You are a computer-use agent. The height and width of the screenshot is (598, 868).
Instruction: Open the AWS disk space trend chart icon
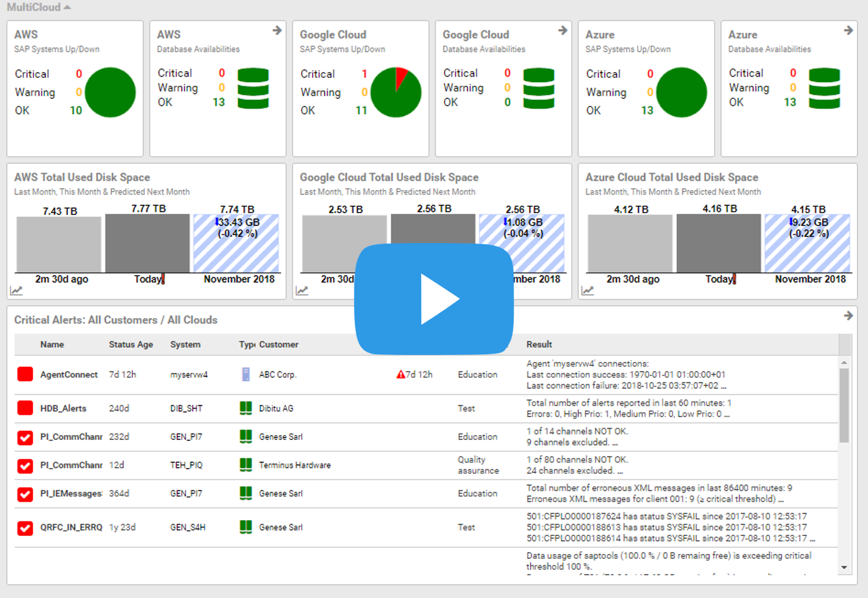point(16,290)
